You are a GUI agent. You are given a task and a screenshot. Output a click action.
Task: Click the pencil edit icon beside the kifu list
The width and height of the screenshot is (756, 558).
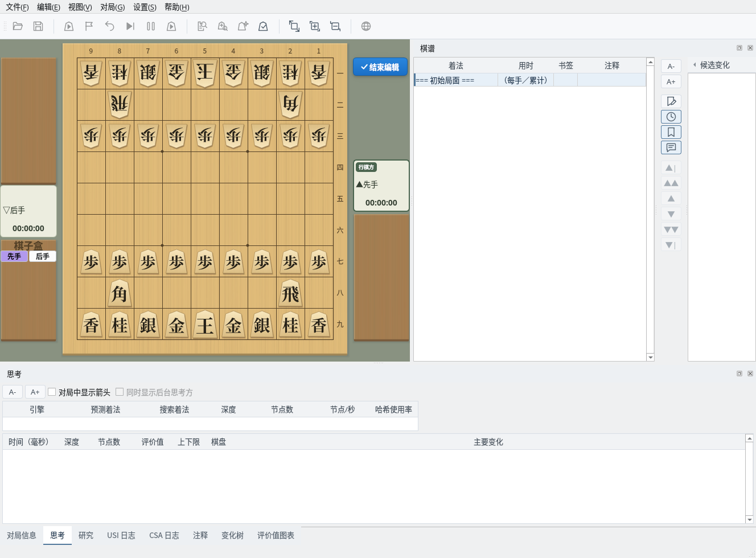671,101
